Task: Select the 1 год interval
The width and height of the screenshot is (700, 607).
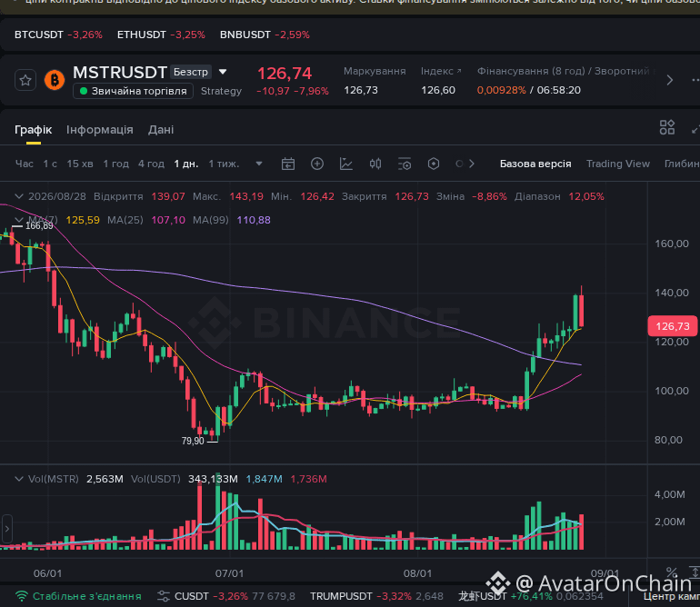Action: [x=116, y=164]
